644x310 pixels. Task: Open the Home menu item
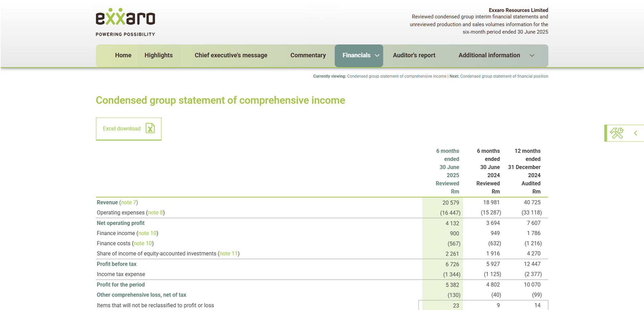123,55
